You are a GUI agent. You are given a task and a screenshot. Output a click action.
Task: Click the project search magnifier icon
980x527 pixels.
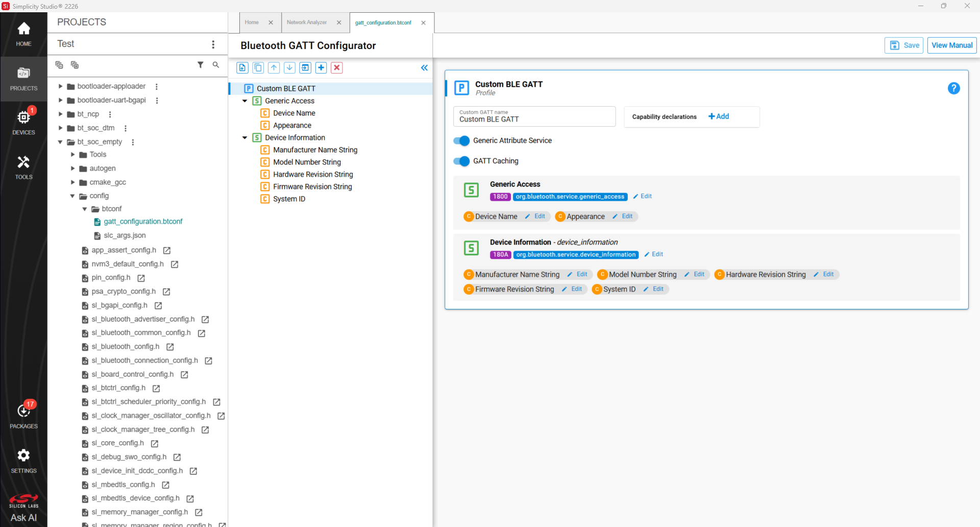coord(216,65)
